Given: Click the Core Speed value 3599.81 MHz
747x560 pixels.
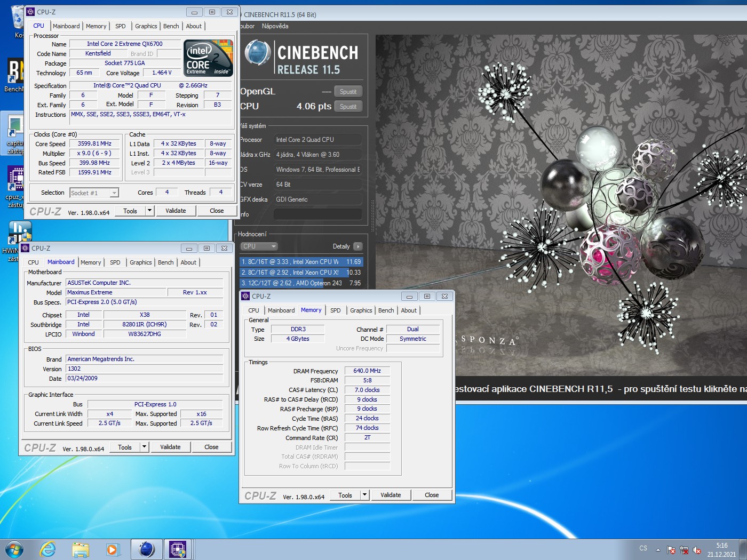Looking at the screenshot, I should [94, 144].
